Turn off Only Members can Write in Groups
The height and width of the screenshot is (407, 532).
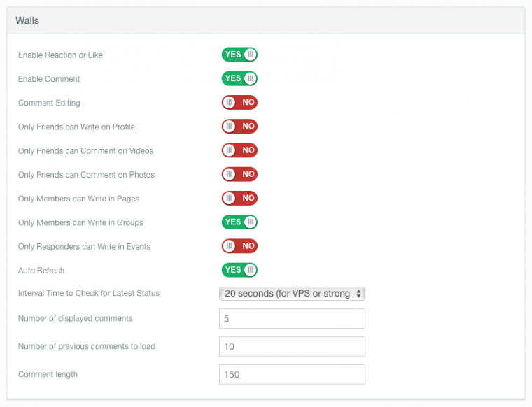(x=239, y=222)
